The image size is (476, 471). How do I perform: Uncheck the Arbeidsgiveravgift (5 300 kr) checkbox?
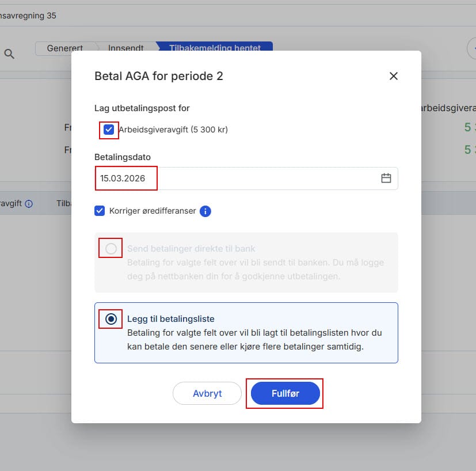pyautogui.click(x=109, y=130)
